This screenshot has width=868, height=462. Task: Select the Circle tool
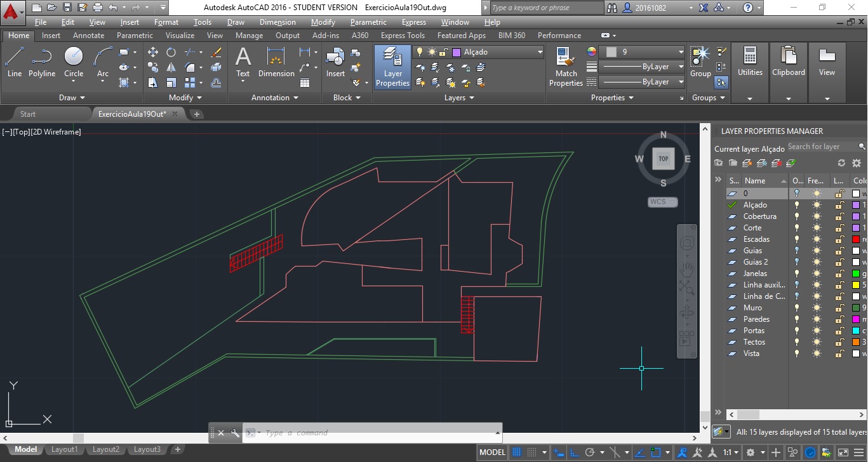point(73,62)
